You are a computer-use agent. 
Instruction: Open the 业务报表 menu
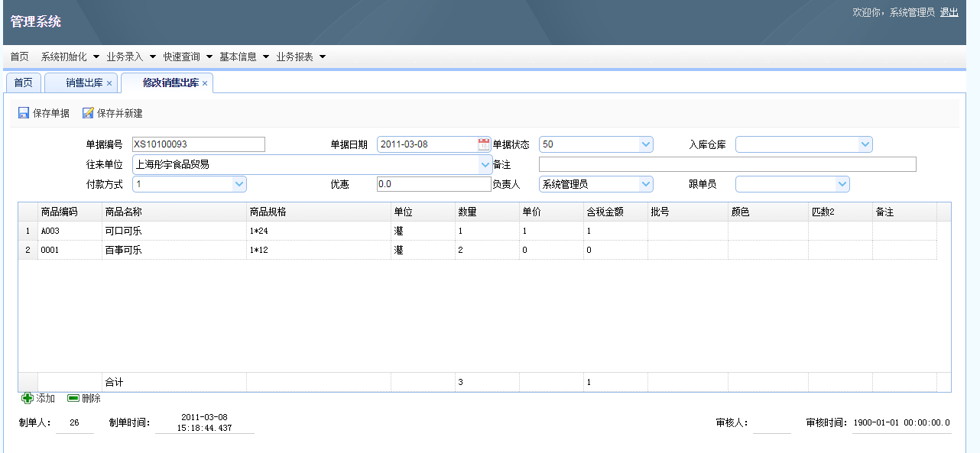[x=300, y=57]
